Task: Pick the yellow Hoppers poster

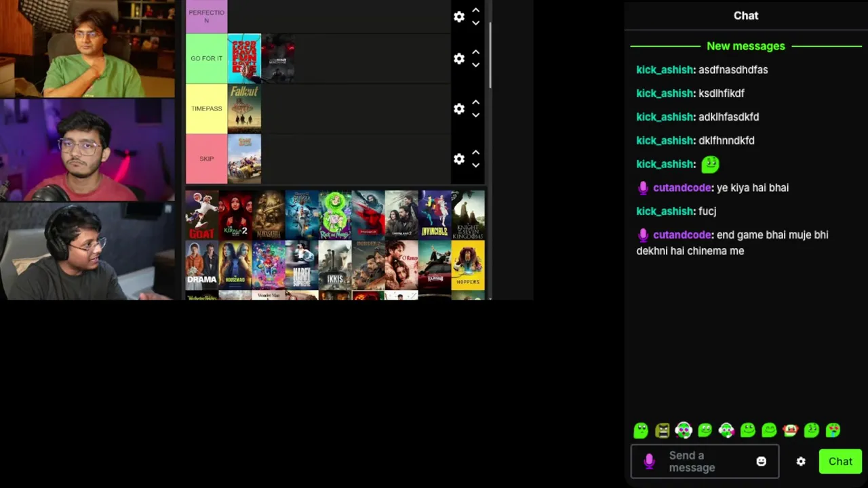Action: [x=468, y=265]
